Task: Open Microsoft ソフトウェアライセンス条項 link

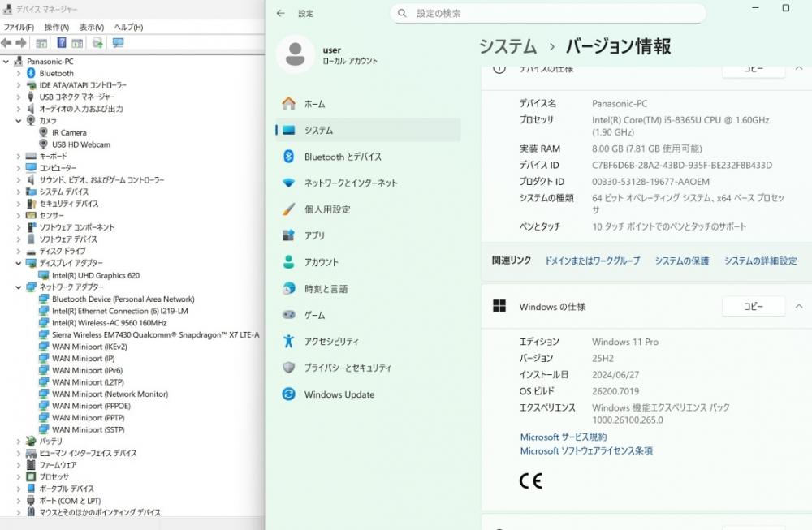Action: point(586,450)
